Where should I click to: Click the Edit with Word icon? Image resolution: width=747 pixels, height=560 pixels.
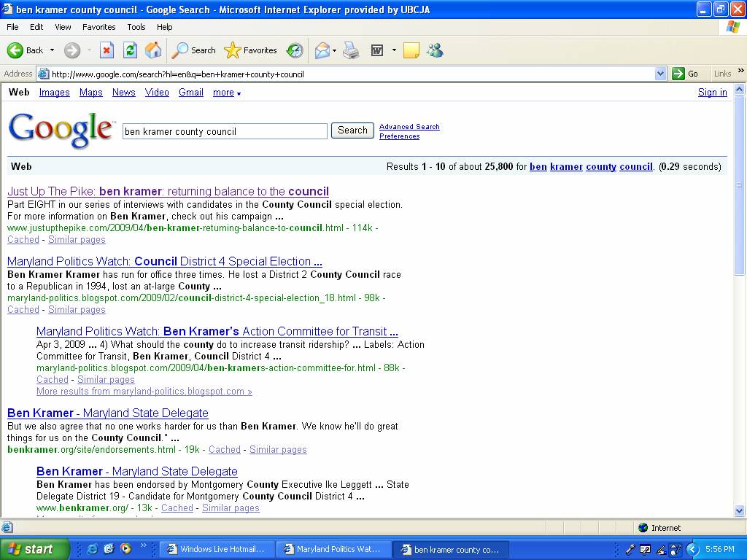pos(377,50)
